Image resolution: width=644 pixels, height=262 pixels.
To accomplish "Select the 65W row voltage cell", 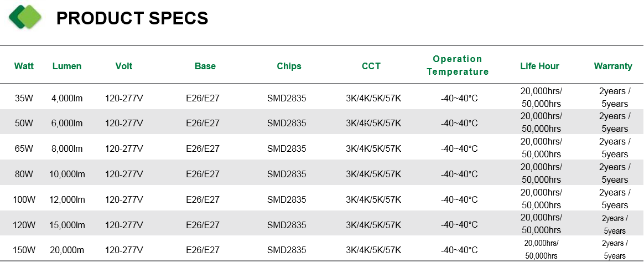I will (124, 149).
